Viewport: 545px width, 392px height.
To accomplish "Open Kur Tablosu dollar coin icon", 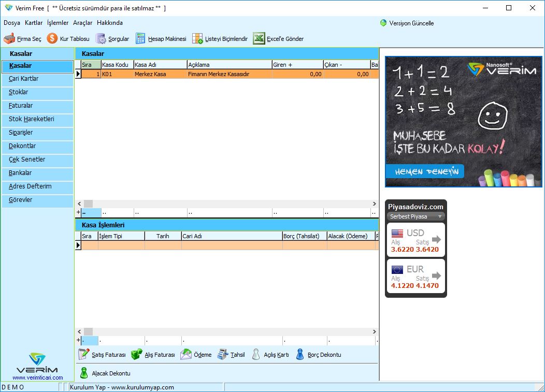I will [x=52, y=38].
